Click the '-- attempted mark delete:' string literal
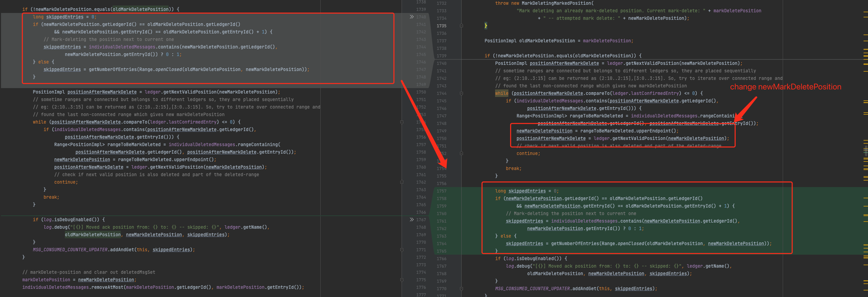Screen dimensions: 868x297 (x=582, y=18)
